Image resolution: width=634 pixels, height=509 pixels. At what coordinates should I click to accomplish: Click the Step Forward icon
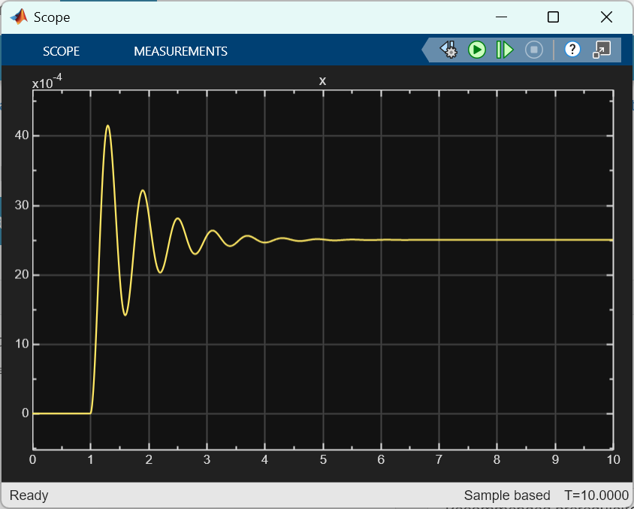point(505,50)
